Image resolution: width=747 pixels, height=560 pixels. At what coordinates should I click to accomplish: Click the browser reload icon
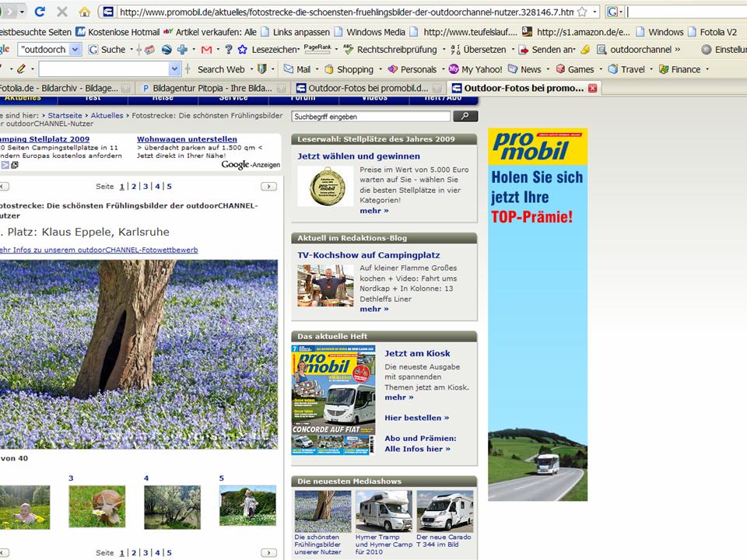coord(40,12)
